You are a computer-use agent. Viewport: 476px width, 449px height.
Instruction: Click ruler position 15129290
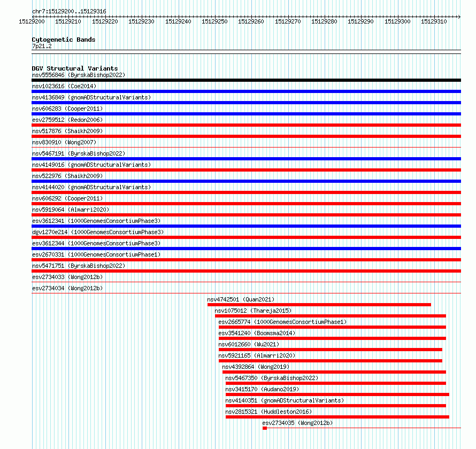[x=360, y=21]
